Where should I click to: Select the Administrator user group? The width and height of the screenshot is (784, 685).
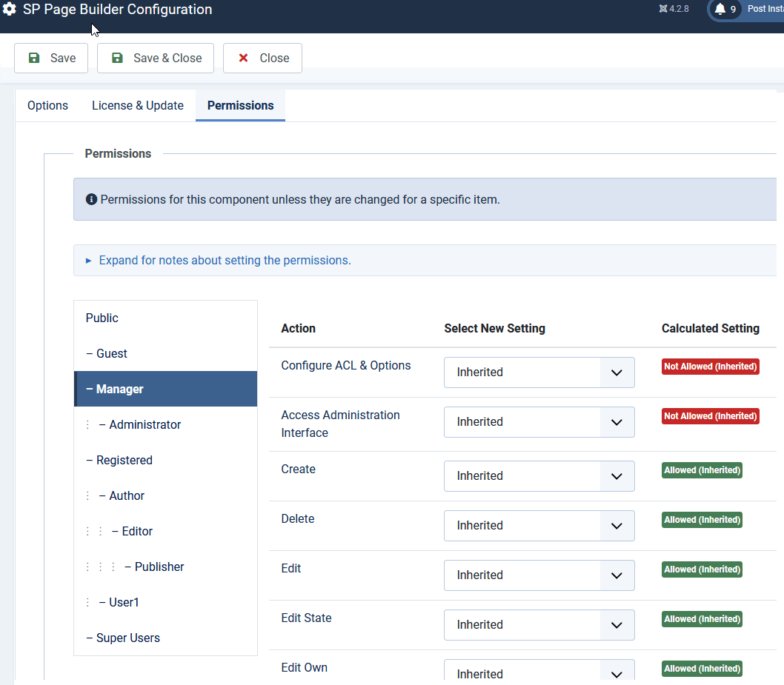[x=144, y=425]
